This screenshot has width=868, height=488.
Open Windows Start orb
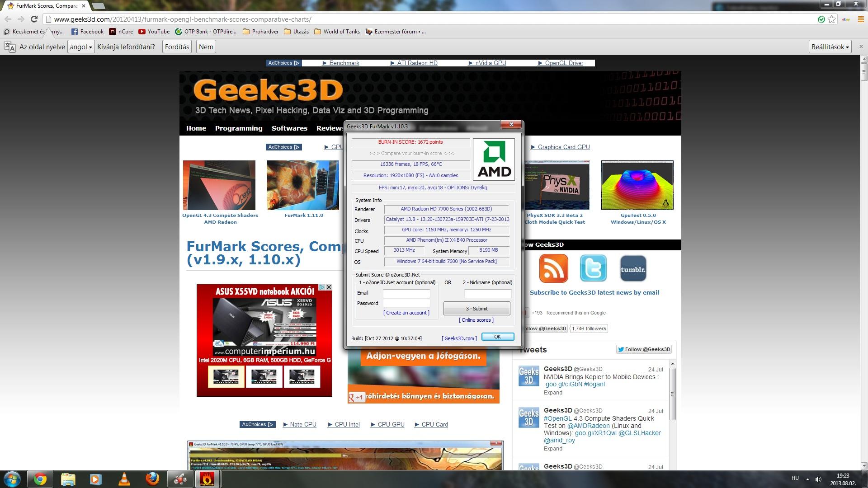(12, 479)
